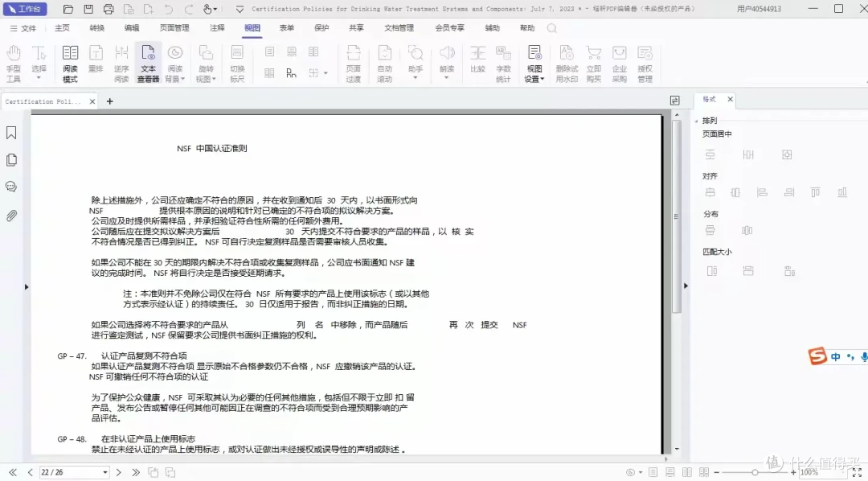Click the document vertical scrollbar
The width and height of the screenshot is (868, 481).
[x=677, y=216]
